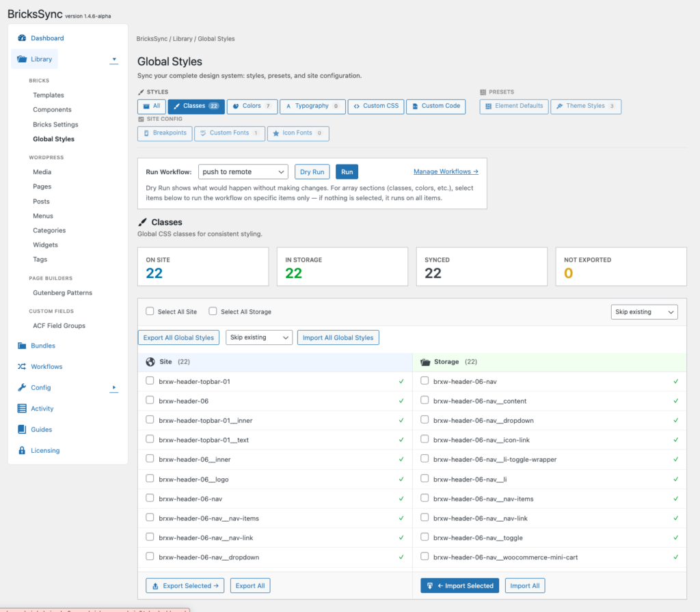The height and width of the screenshot is (612, 700).
Task: Collapse the Library section arrow
Action: point(114,60)
